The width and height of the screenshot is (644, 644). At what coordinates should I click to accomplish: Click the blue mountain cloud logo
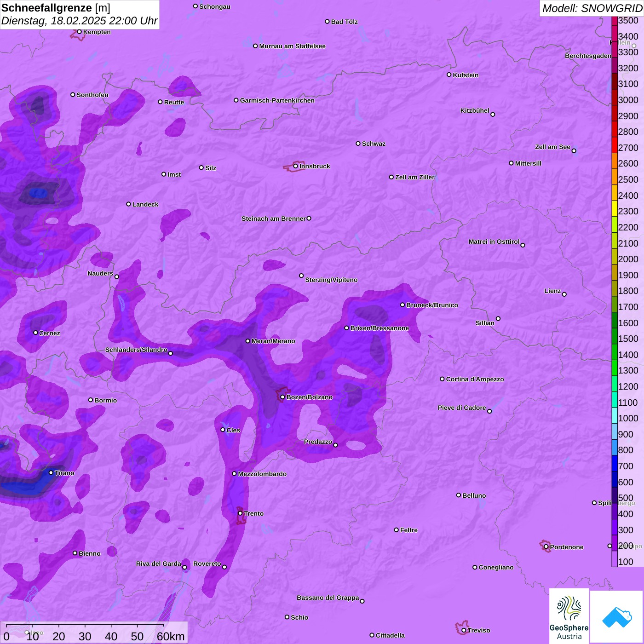(x=616, y=616)
